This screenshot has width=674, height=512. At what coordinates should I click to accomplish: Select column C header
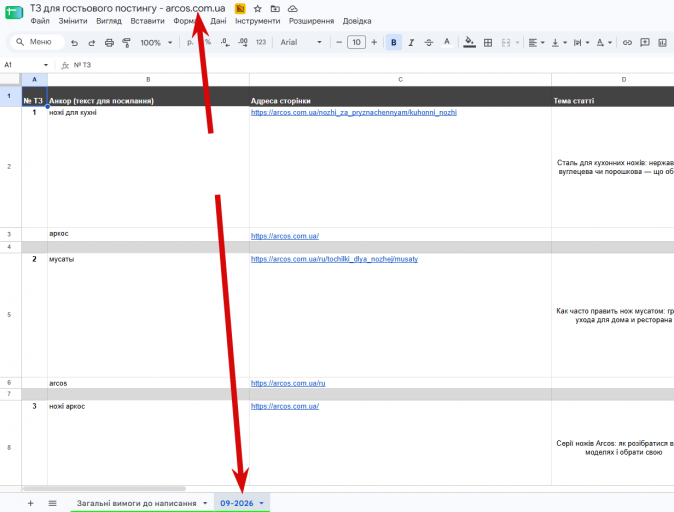tap(400, 80)
